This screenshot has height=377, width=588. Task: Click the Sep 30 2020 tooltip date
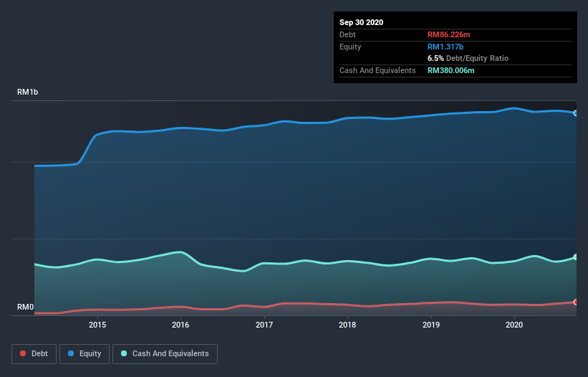click(361, 22)
